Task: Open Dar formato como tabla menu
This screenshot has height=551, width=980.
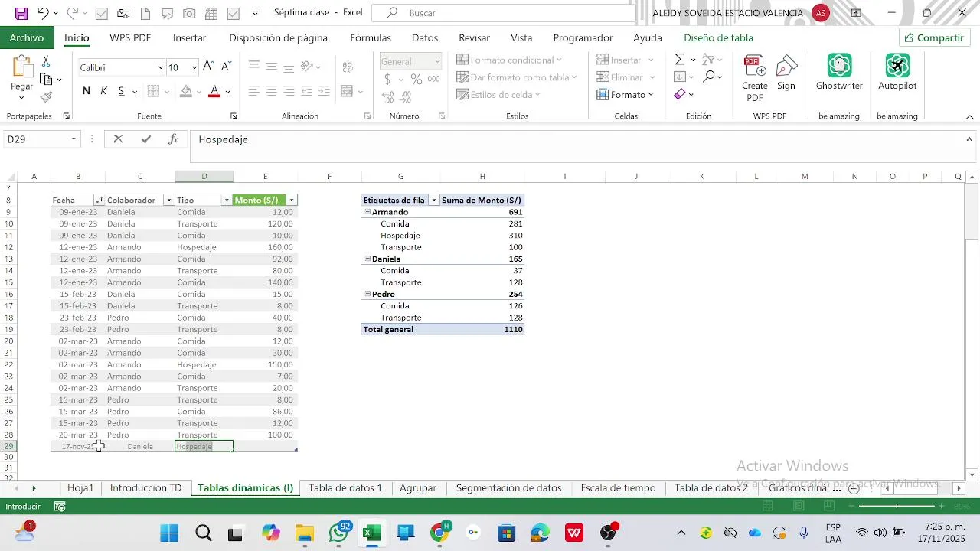Action: coord(516,77)
